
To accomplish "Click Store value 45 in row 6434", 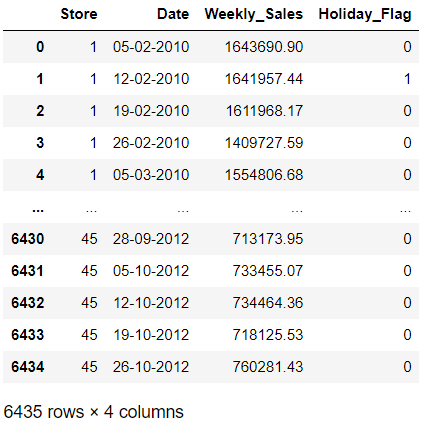I will pyautogui.click(x=89, y=367).
